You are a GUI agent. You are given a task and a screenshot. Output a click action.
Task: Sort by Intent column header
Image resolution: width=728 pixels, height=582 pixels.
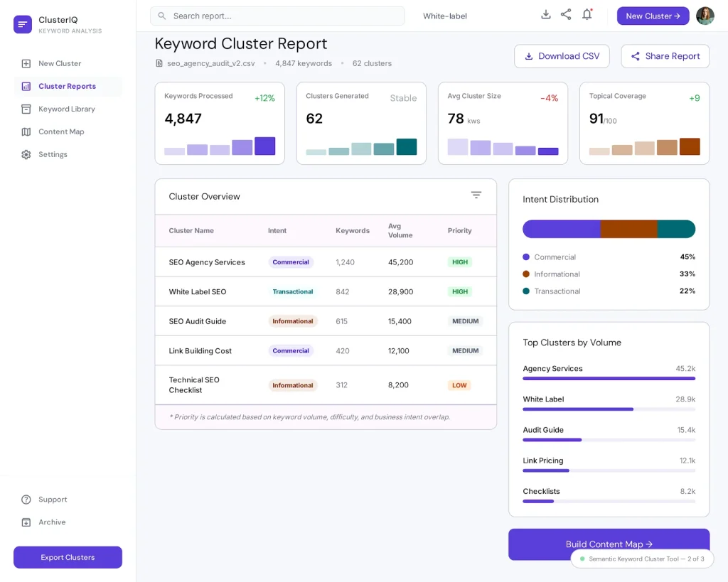[x=277, y=231]
